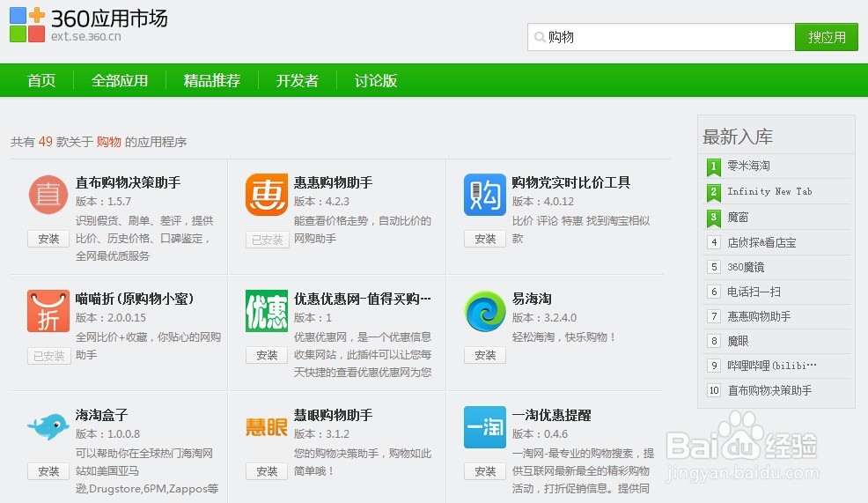868x503 pixels.
Task: Focus the search box containing 购物
Action: [661, 37]
